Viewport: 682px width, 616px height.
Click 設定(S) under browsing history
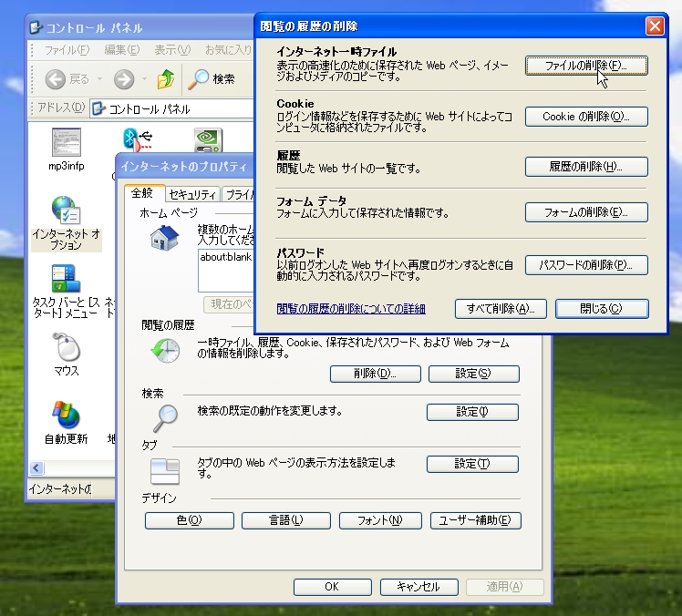pyautogui.click(x=473, y=374)
